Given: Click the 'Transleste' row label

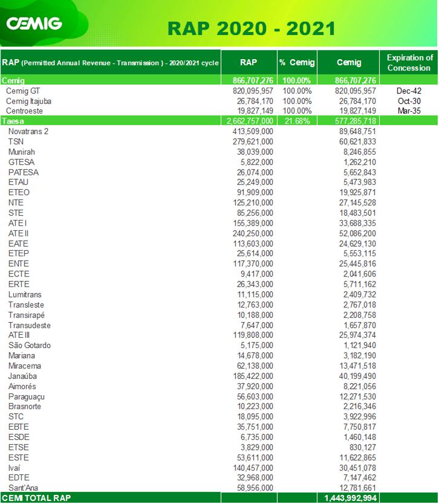Looking at the screenshot, I should (26, 305).
